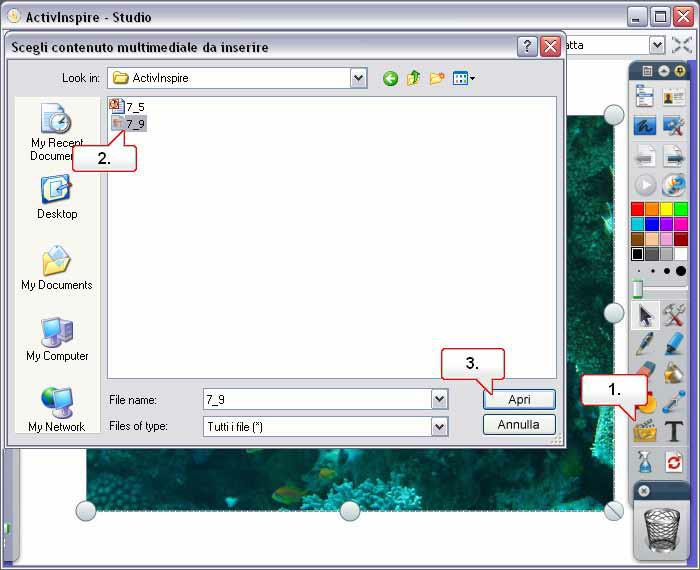Expand the File name dropdown
Screen dimensions: 700x570
coord(439,399)
